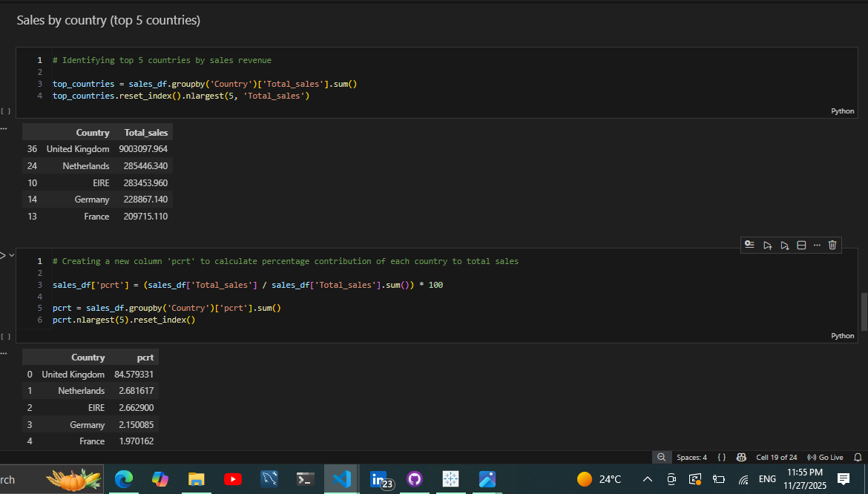The height and width of the screenshot is (494, 868).
Task: Open More Actions menu for the cell
Action: click(817, 245)
